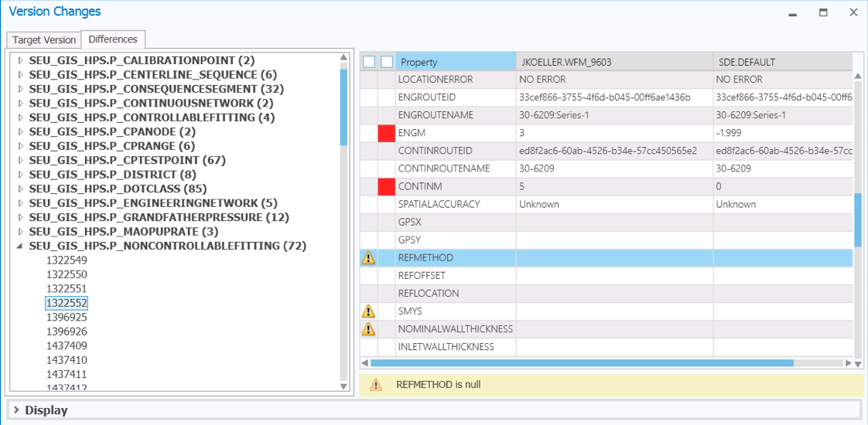Click warning icon in REFMETHOD is null message
This screenshot has width=868, height=425.
point(376,384)
